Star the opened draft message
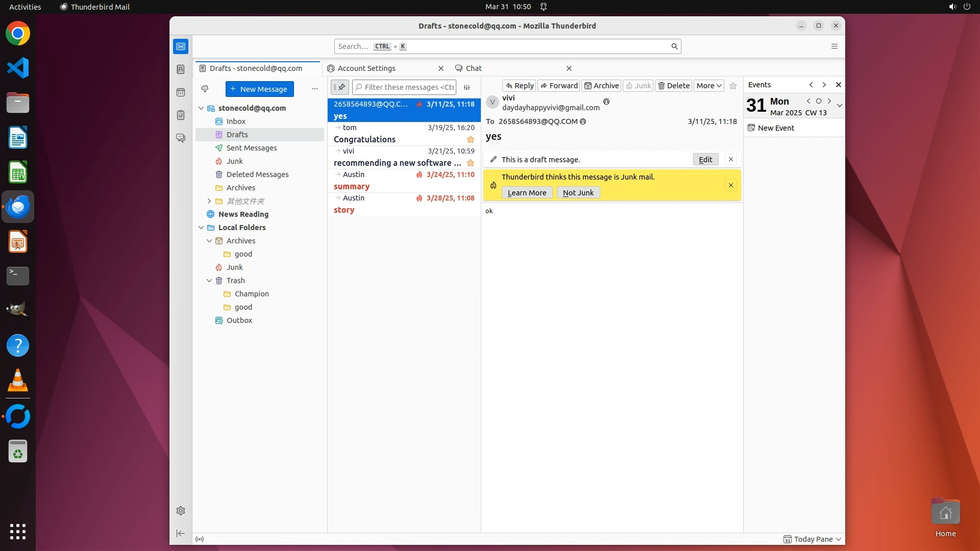Viewport: 980px width, 551px height. point(733,86)
